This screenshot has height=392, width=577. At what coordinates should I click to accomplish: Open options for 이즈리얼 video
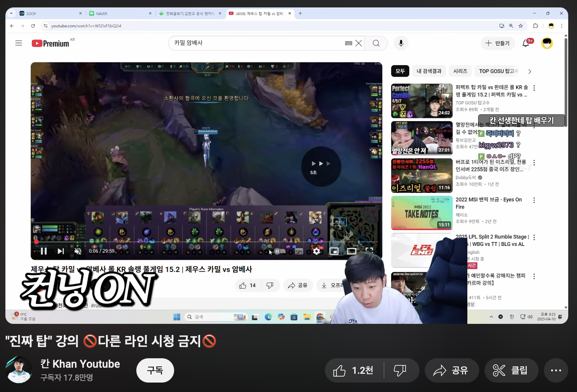pos(534,163)
